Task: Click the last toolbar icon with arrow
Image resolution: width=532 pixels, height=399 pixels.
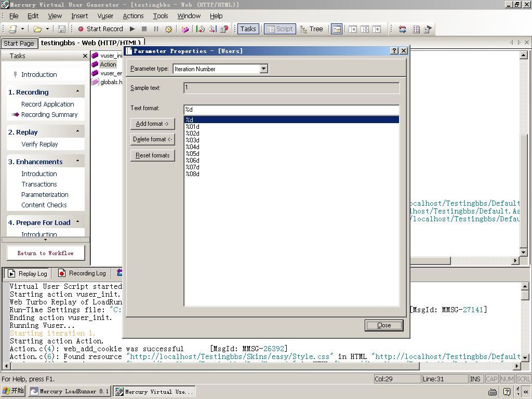Action: coord(428,29)
